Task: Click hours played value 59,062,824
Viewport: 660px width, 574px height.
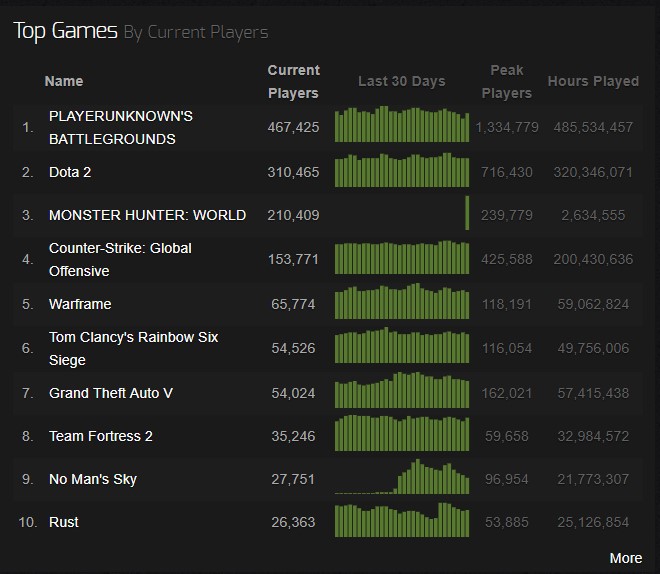Action: (593, 304)
